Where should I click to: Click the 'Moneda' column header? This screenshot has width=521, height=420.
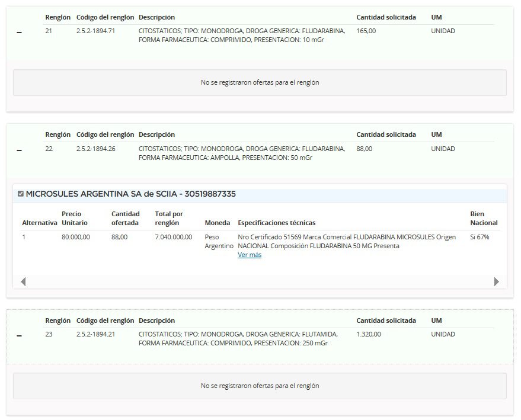tap(217, 223)
